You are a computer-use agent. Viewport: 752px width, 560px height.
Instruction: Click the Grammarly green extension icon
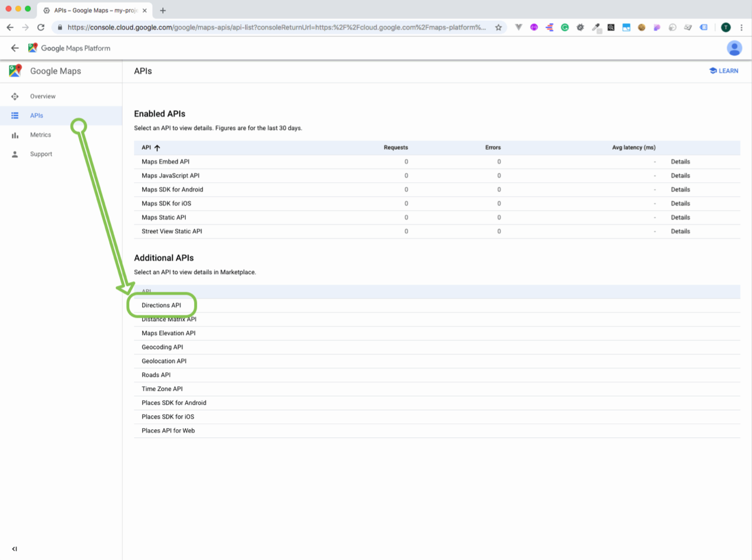coord(565,27)
